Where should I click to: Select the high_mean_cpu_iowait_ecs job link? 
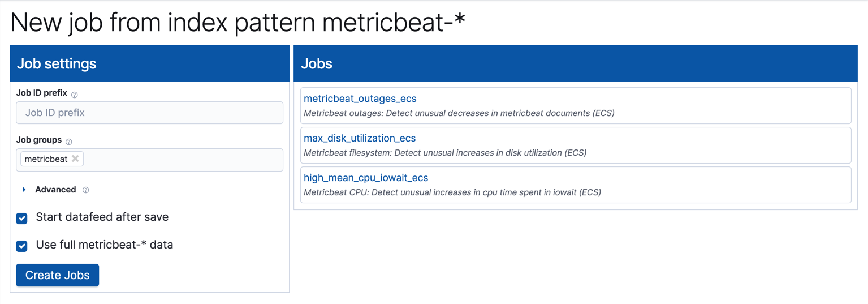point(366,178)
